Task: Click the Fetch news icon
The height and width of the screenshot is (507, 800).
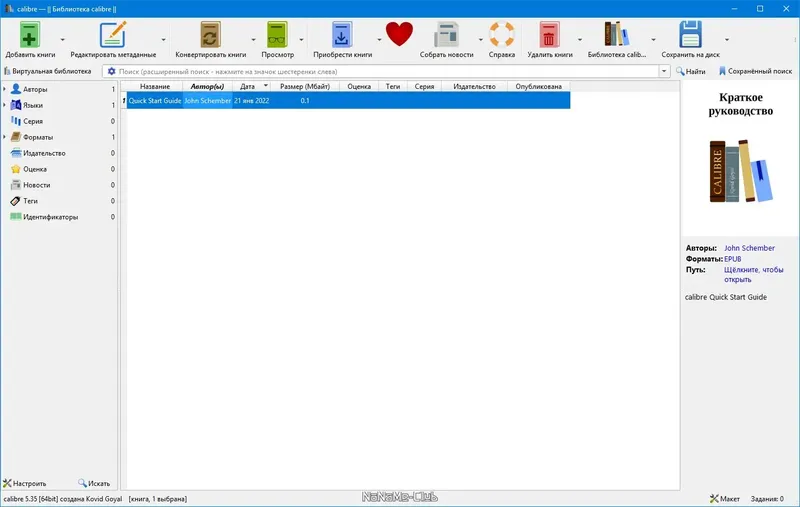Action: pyautogui.click(x=446, y=35)
